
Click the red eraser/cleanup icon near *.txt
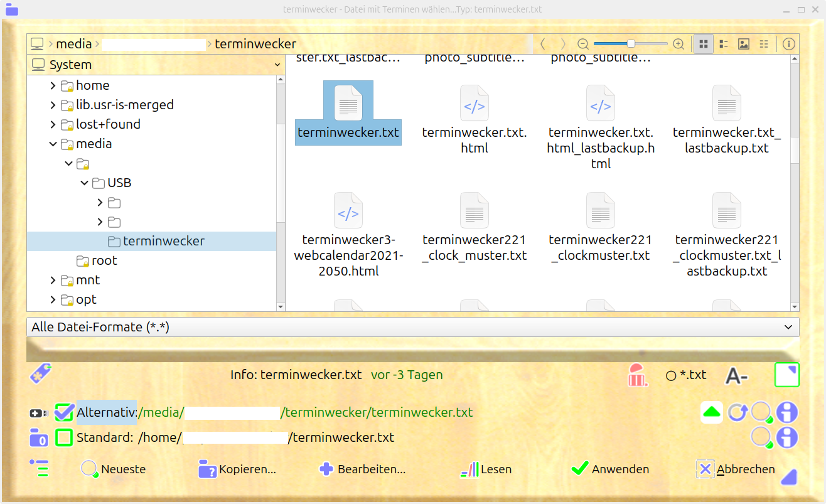coord(637,375)
